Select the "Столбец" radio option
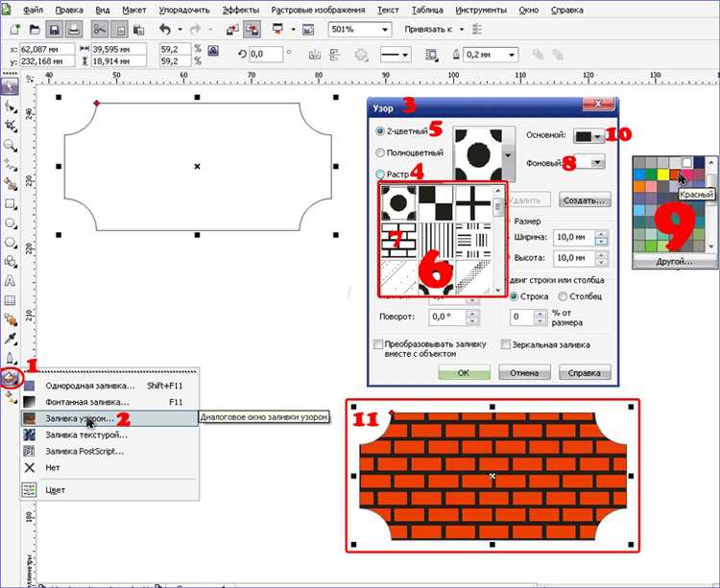The image size is (720, 588). [x=564, y=296]
